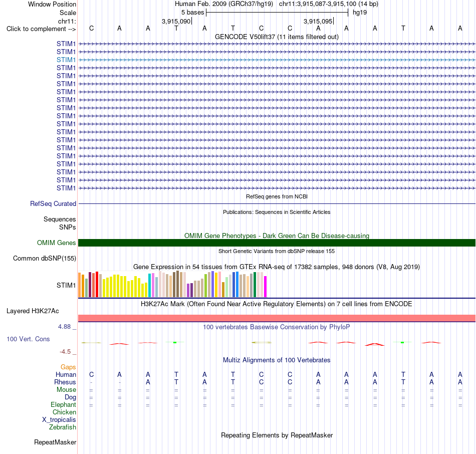Click the chr11:3,915,087-3,915,100 (14 bp) range text
Viewport: 476px width, 454px height.
329,4
